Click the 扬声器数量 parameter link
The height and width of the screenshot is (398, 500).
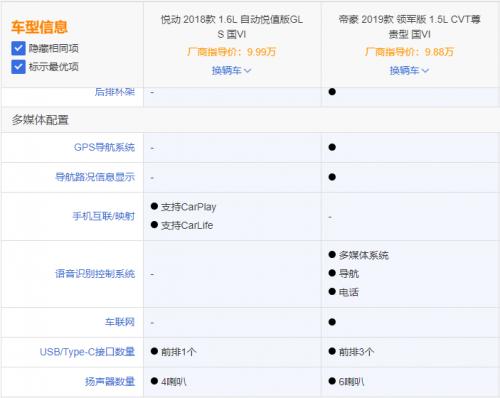110,381
